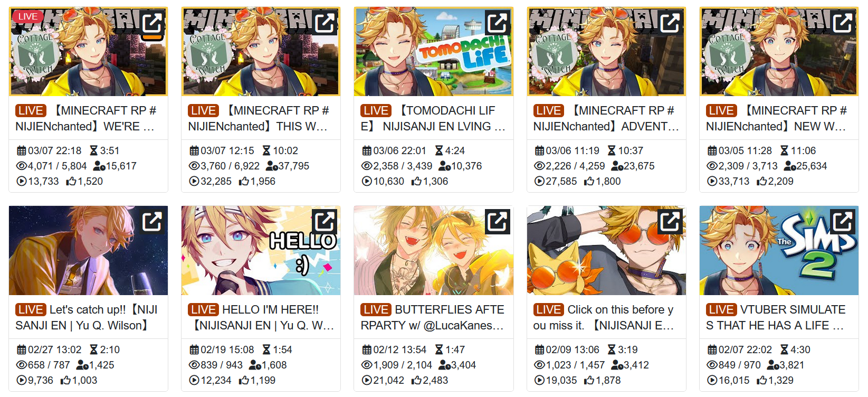
Task: Open HELLO I'M HERE!! stream title
Action: click(x=261, y=317)
